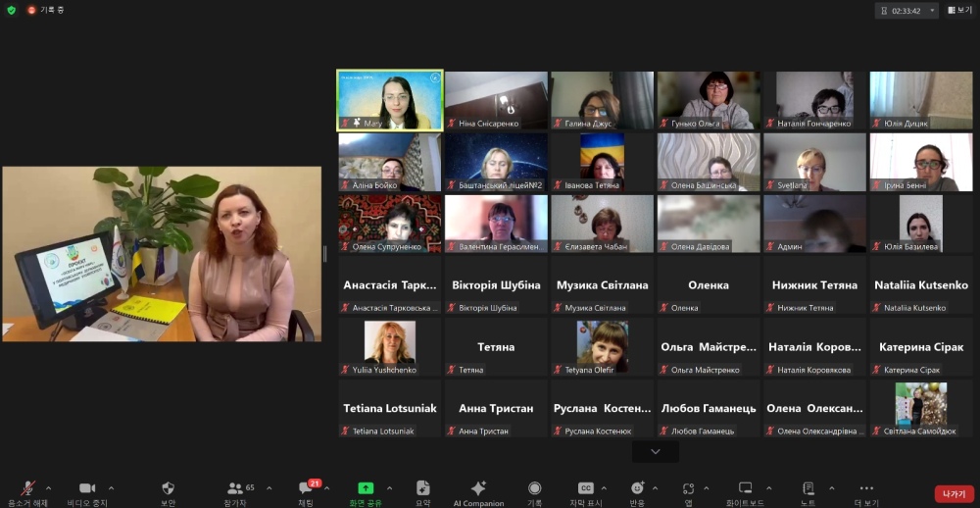The height and width of the screenshot is (508, 980).
Task: Click the red Leave (나가기) button
Action: (953, 494)
